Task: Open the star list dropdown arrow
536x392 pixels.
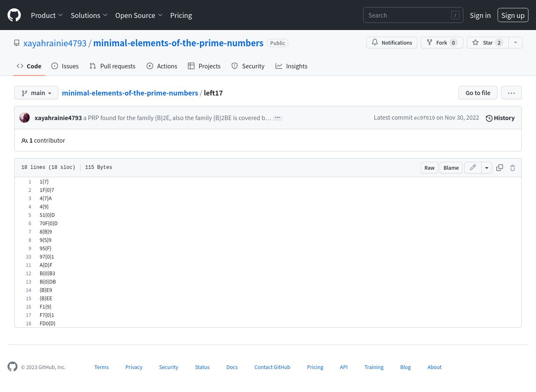Action: click(516, 43)
